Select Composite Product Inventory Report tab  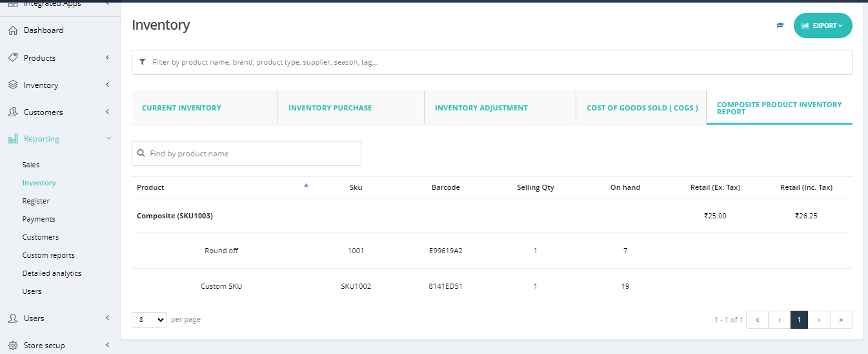(780, 108)
